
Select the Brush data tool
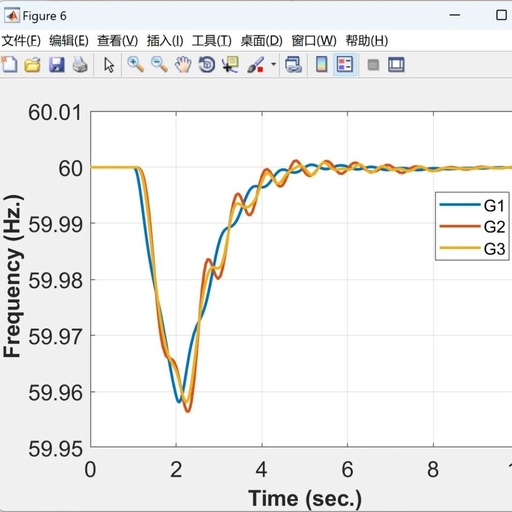click(x=256, y=65)
